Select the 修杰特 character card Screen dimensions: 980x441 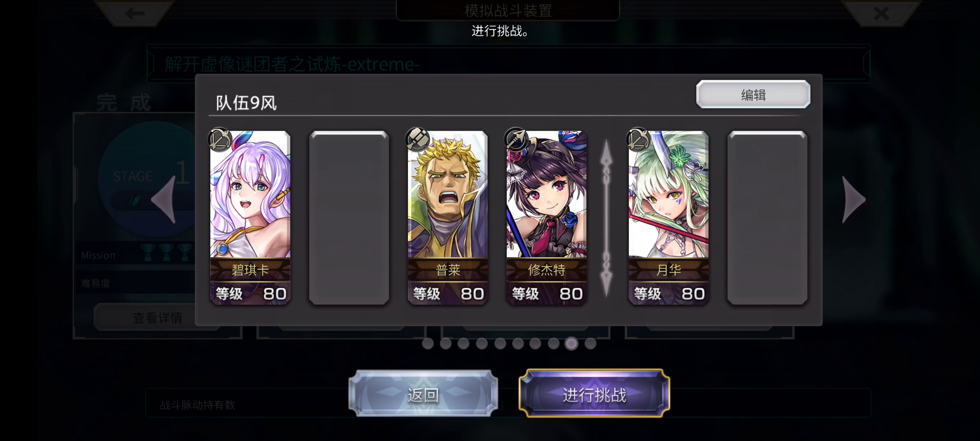pos(547,218)
